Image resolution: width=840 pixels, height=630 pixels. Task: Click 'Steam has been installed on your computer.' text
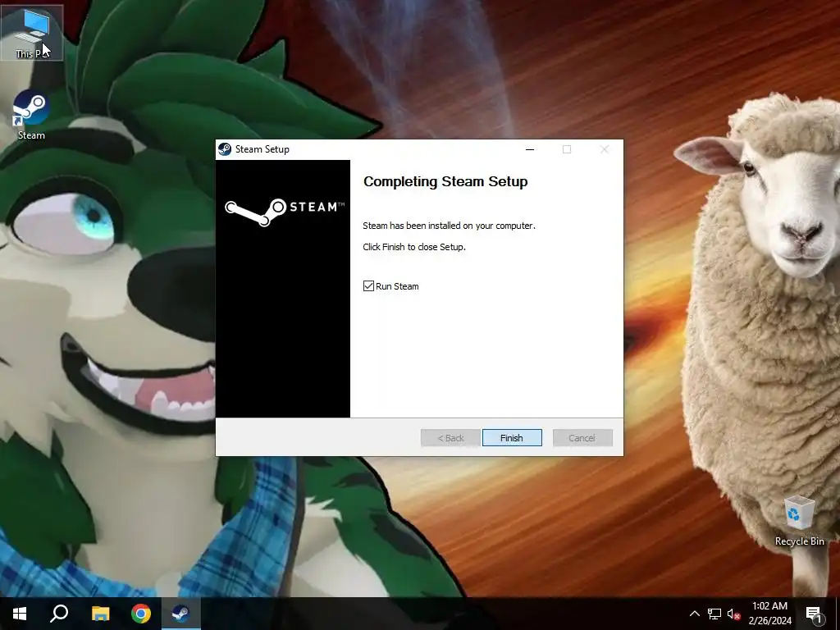(449, 226)
